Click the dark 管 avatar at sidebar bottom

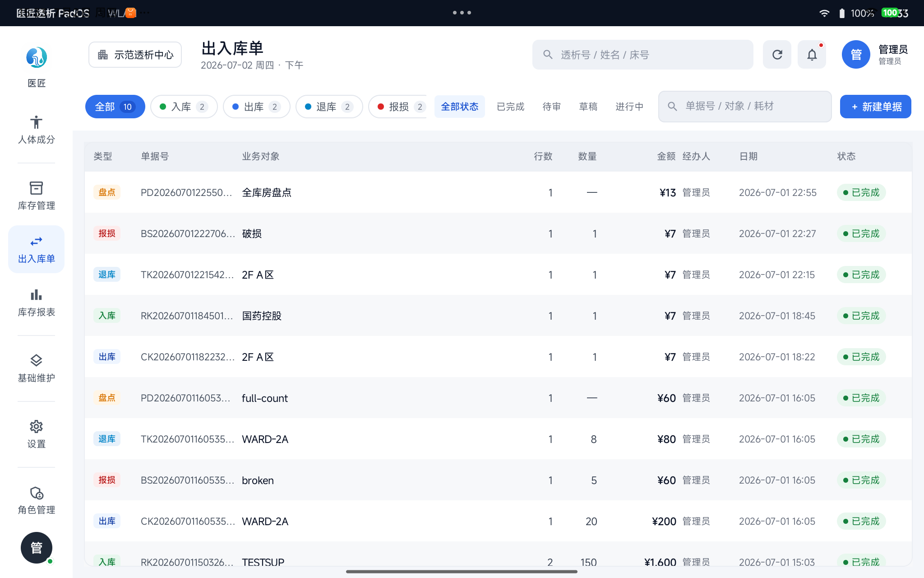pyautogui.click(x=37, y=548)
